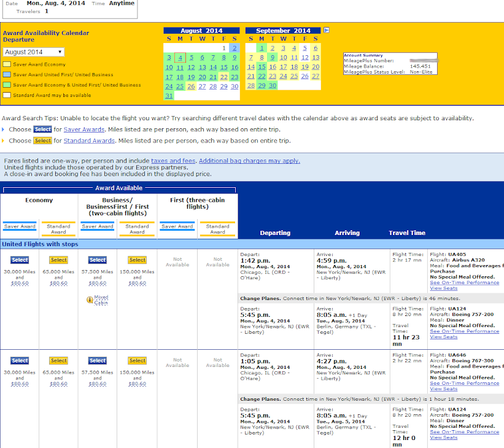This screenshot has height=448, width=504.
Task: Click $80.60 fee under UA405 Economy Saver
Action: tap(20, 283)
